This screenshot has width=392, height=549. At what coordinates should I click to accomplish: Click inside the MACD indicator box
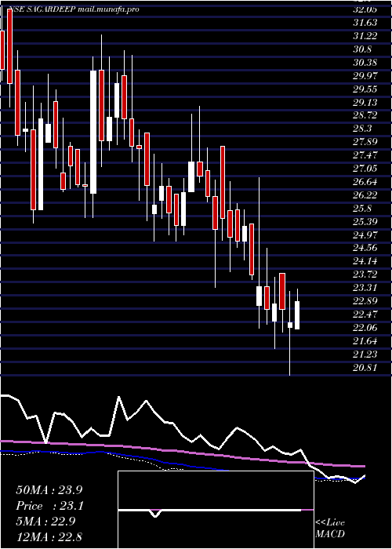click(216, 510)
